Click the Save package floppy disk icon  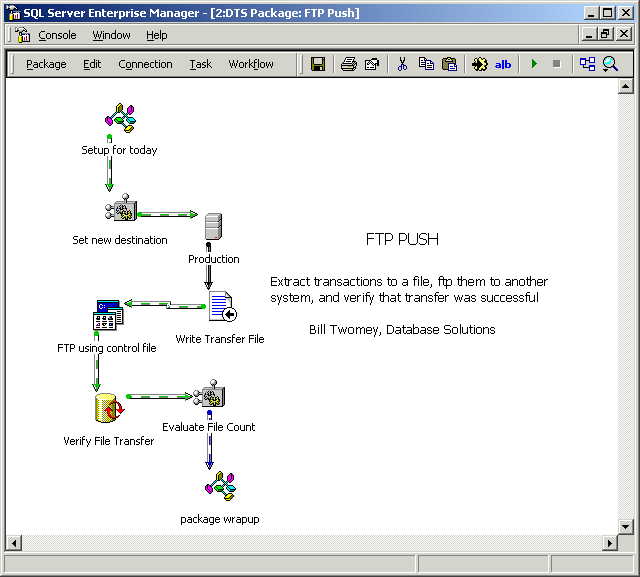(318, 64)
